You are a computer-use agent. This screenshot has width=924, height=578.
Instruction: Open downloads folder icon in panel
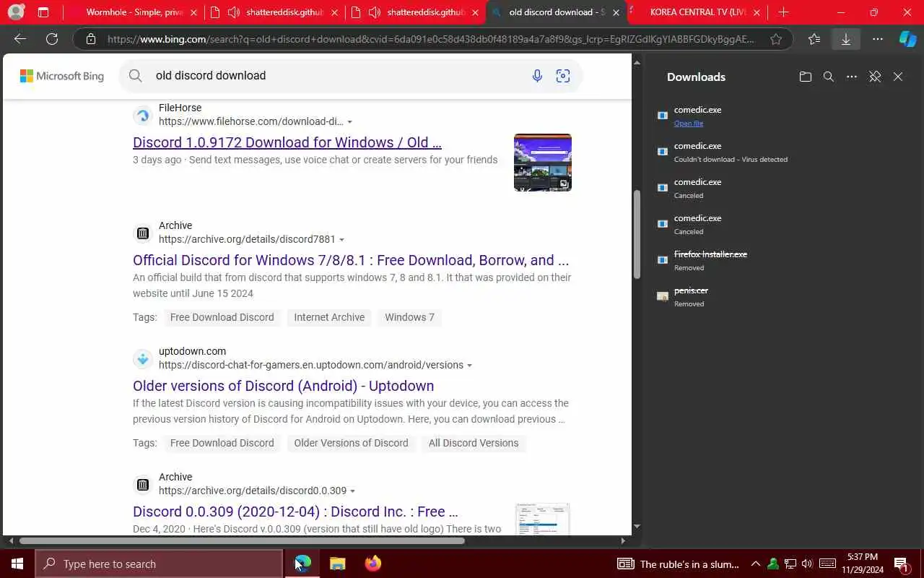[806, 77]
